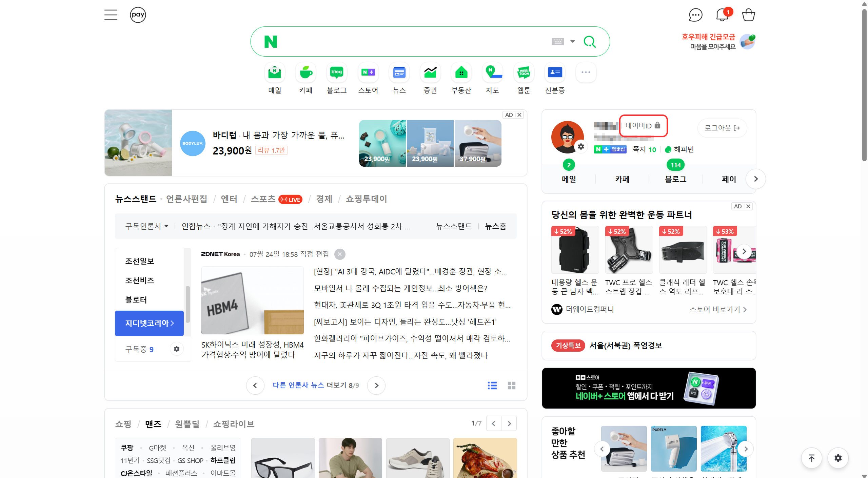868x478 pixels.
Task: Select the 언론사편집 tab
Action: [187, 199]
